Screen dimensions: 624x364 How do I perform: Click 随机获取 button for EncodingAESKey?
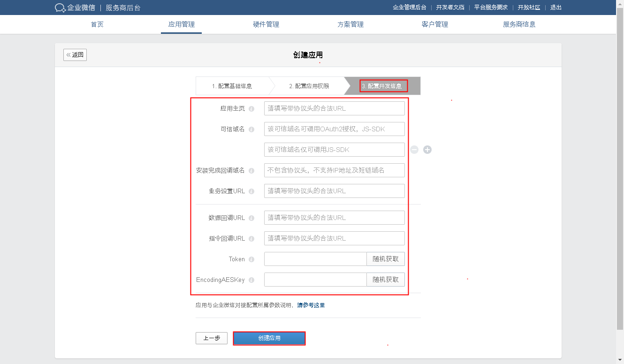tap(385, 280)
